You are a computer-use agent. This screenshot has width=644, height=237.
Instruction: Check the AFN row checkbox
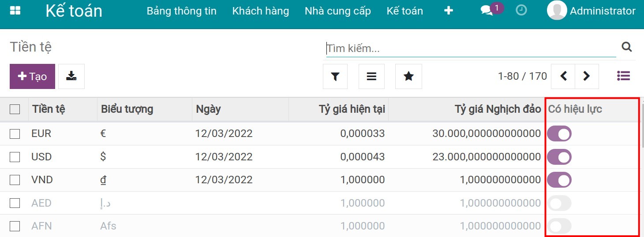[x=15, y=226]
